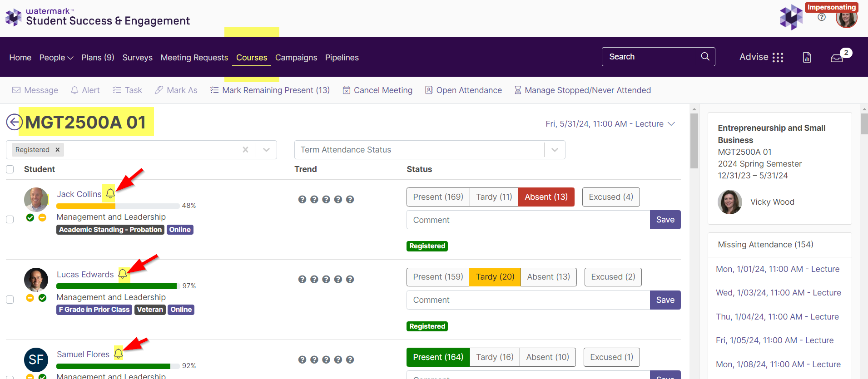This screenshot has width=868, height=379.
Task: Open the Campaigns navigation item
Action: click(296, 58)
